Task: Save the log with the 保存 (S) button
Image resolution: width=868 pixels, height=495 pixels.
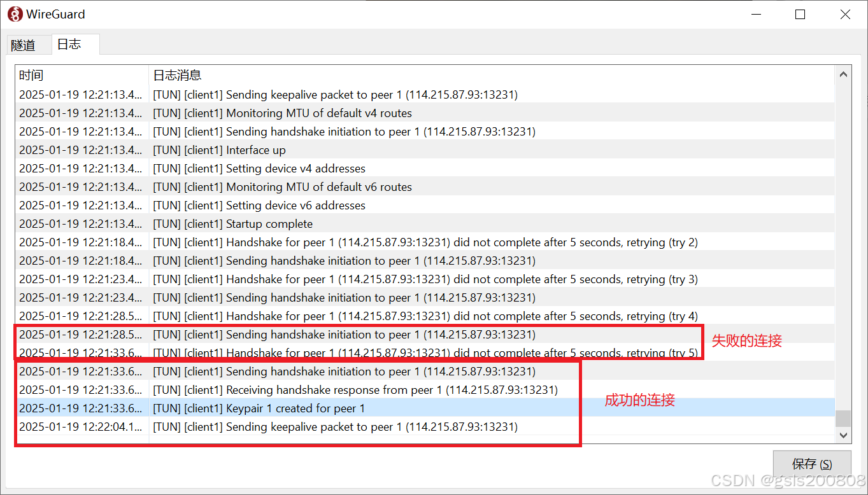Action: [x=812, y=464]
